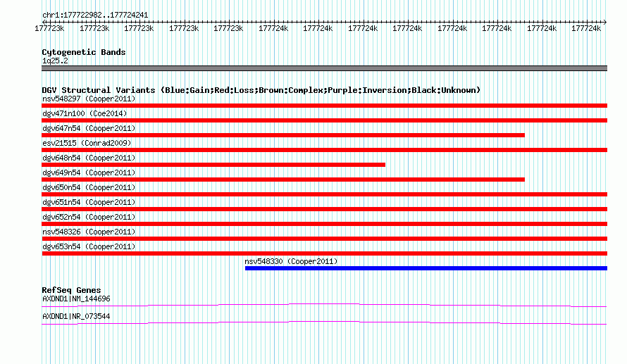Click the red bar for dgv653n54
Screen dimensions: 627x364
324,253
